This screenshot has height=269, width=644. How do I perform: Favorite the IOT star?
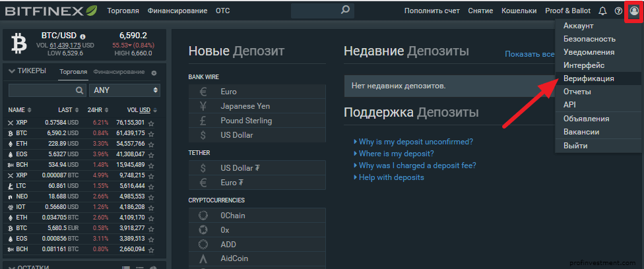pyautogui.click(x=151, y=208)
